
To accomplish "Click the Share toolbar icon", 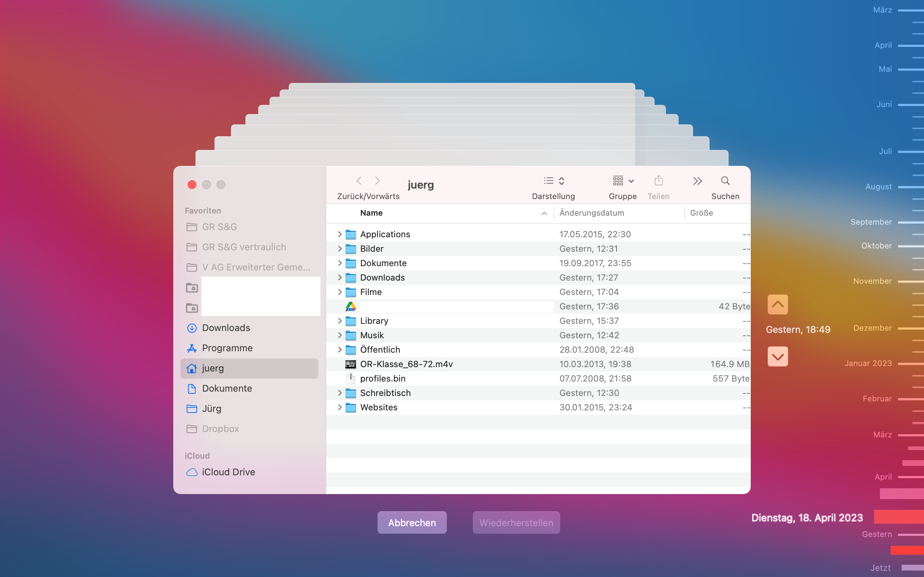I will pos(658,181).
